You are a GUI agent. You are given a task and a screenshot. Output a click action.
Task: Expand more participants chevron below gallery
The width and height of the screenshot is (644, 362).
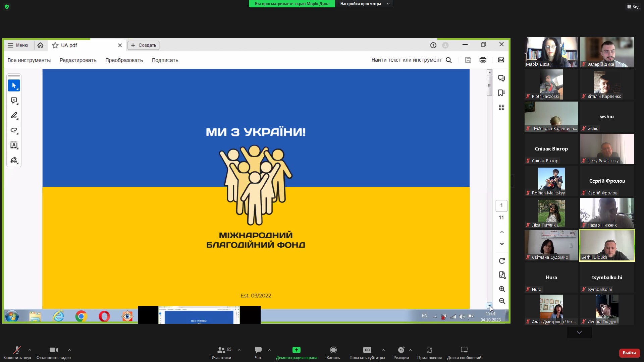[579, 333]
